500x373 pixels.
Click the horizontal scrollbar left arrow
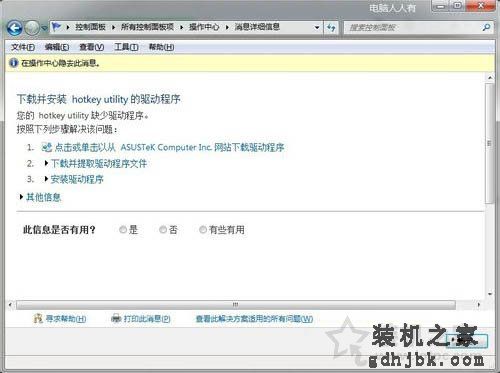click(10, 305)
